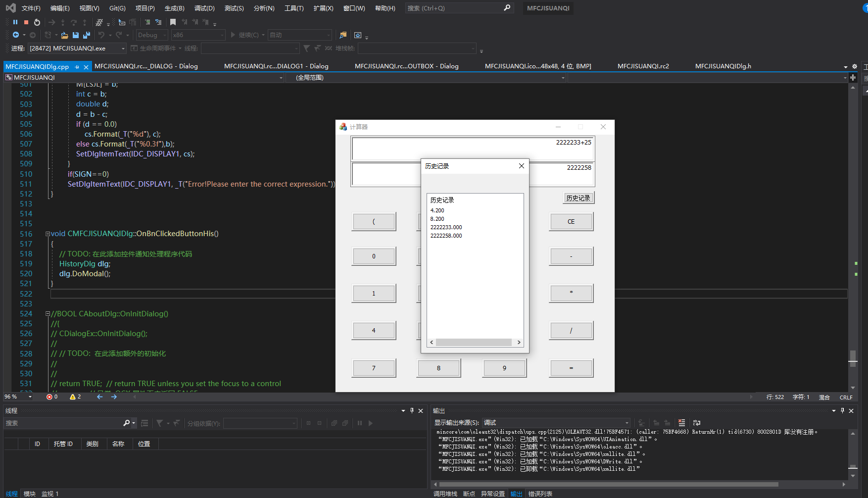Click the history list horizontal scrollbar
The width and height of the screenshot is (868, 498).
point(474,343)
